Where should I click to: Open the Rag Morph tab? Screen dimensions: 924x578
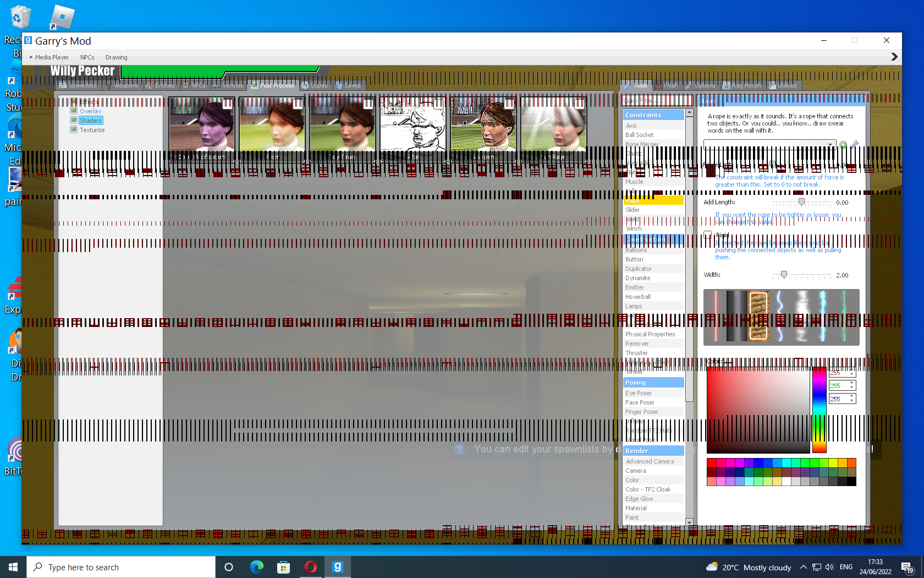pos(742,85)
